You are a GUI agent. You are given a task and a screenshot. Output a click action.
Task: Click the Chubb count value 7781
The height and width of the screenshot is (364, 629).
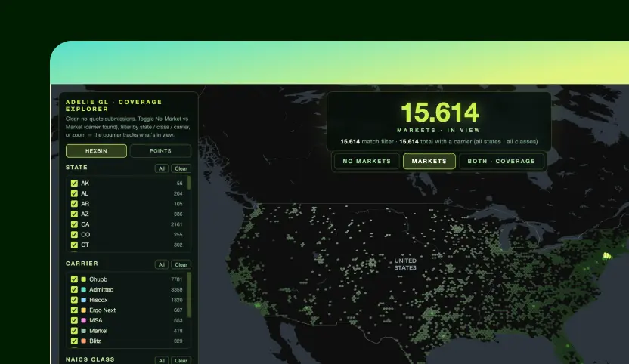pos(176,279)
